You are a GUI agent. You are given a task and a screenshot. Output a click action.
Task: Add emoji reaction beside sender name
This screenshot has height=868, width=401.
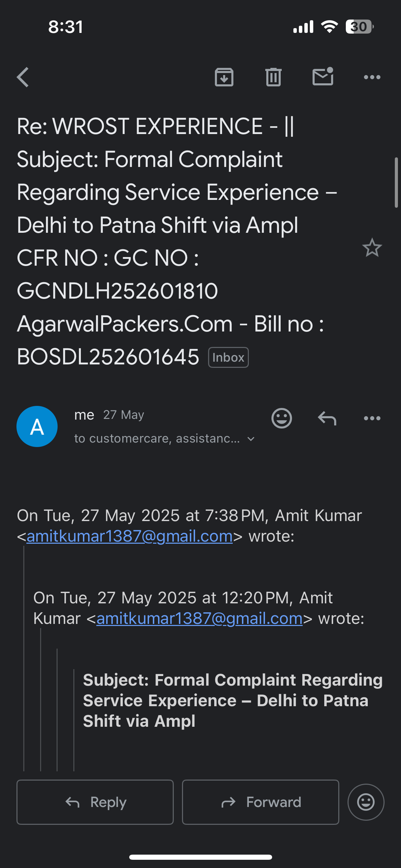point(282,418)
